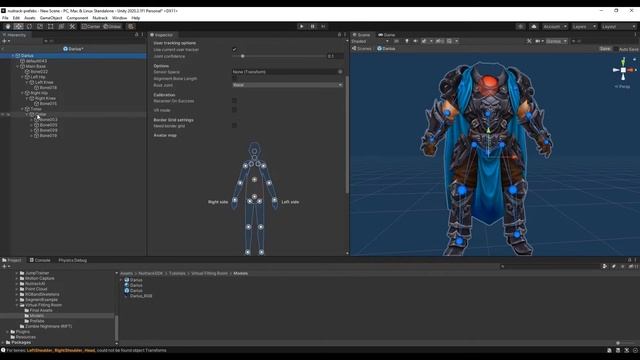Select the Scale tool in the toolbar
This screenshot has height=360, width=640.
tap(40, 27)
